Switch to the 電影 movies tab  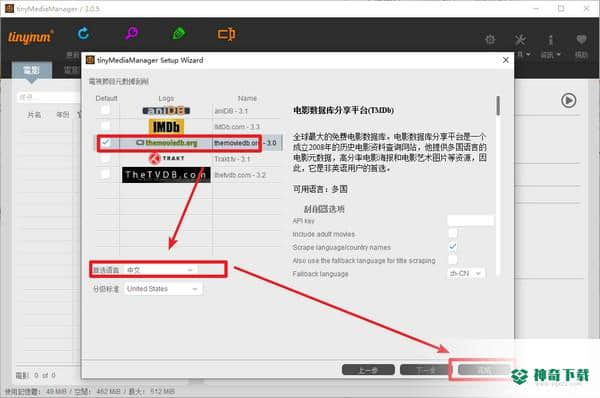coord(31,70)
